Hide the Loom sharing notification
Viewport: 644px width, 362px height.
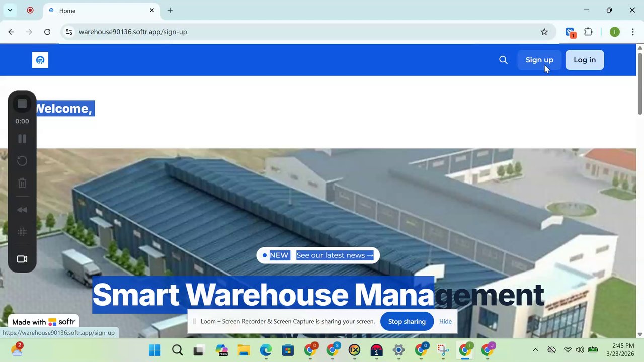coord(445,321)
